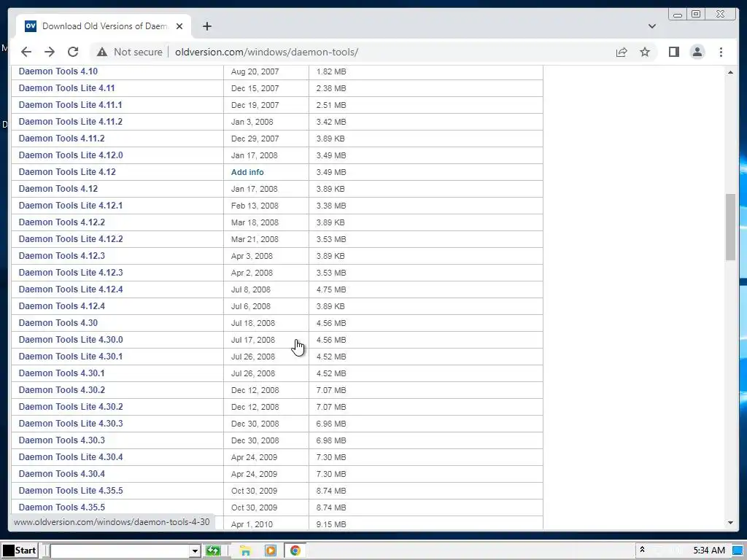The image size is (747, 560).
Task: Open Daemon Tools Lite 4.12.0 link
Action: pyautogui.click(x=71, y=155)
